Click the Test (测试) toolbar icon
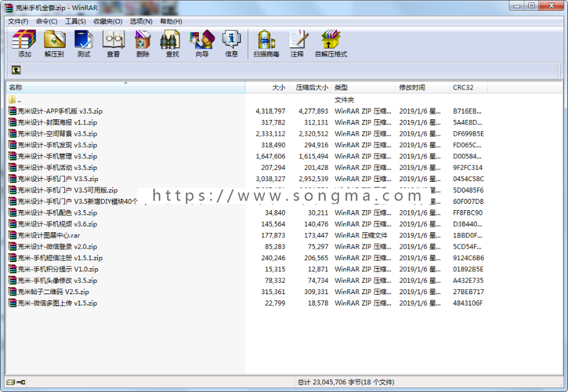Image resolution: width=568 pixels, height=392 pixels. coord(84,40)
